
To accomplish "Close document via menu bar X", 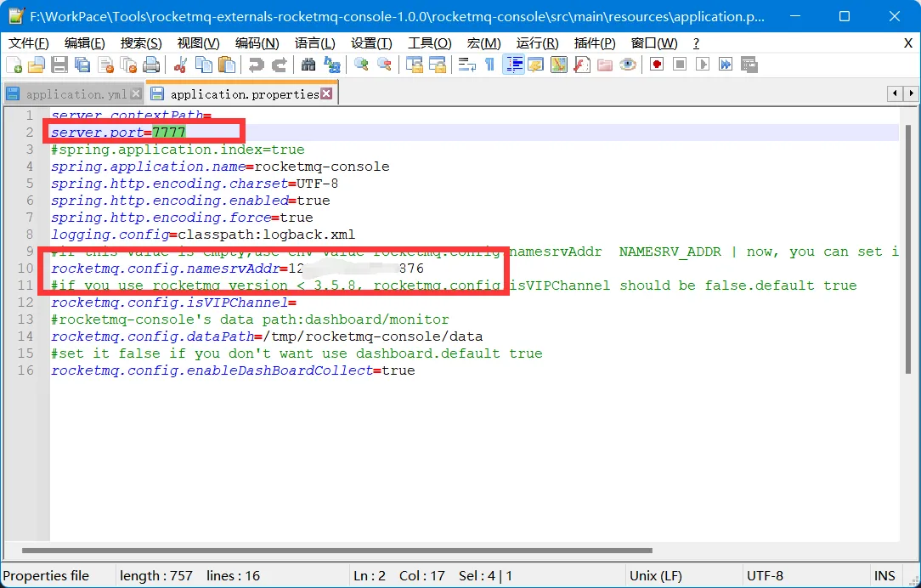I will 907,43.
